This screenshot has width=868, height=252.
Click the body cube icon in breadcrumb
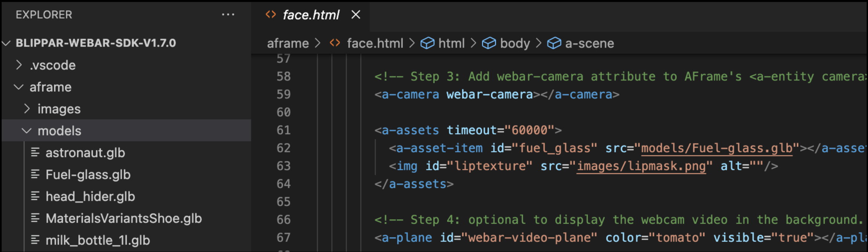coord(489,43)
